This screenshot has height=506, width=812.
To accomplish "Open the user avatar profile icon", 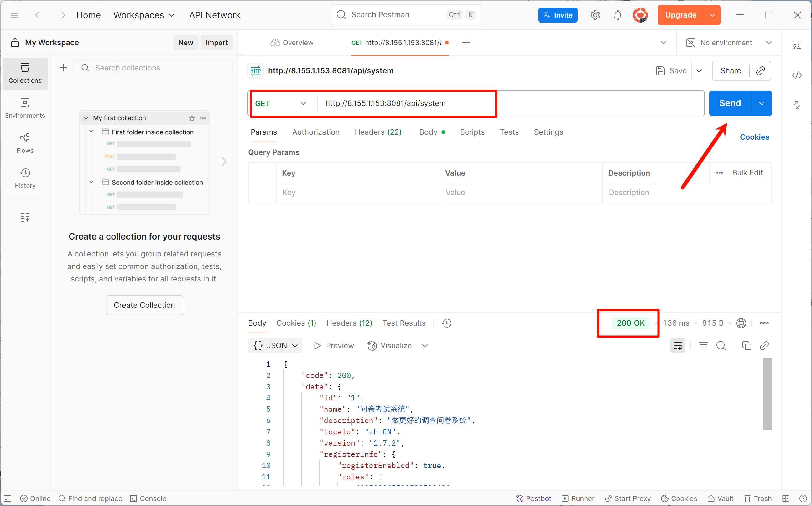I will pos(640,15).
